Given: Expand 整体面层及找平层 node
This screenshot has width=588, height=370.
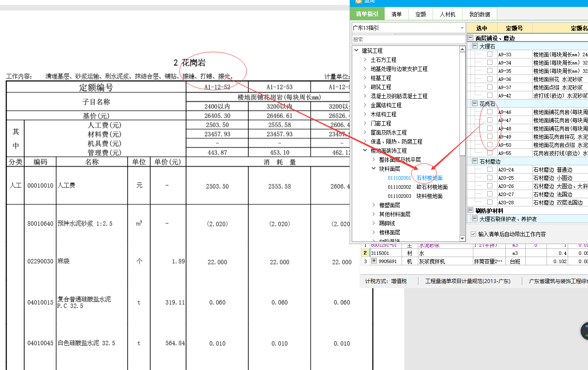Looking at the screenshot, I should click(x=374, y=160).
